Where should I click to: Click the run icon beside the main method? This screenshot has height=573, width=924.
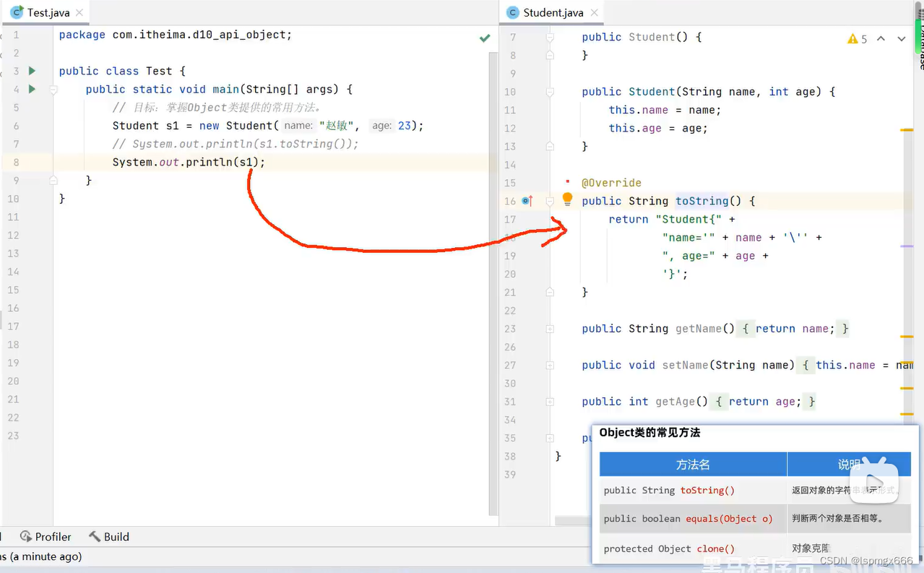point(31,89)
